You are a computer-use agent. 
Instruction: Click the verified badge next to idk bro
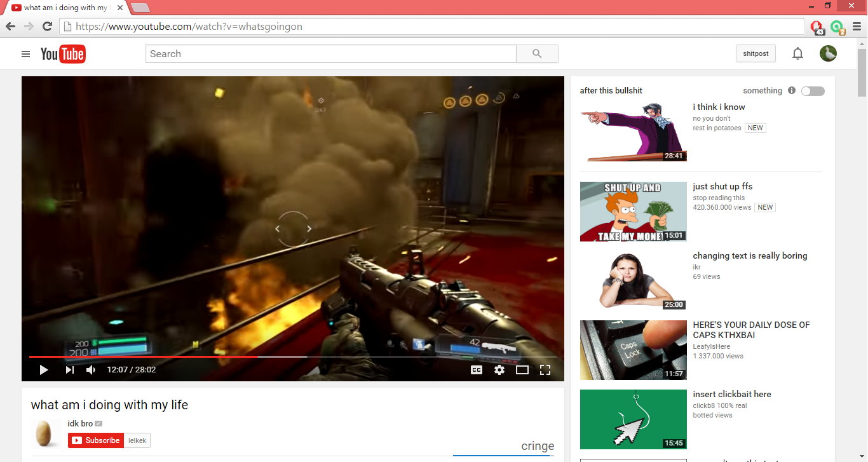pos(98,424)
